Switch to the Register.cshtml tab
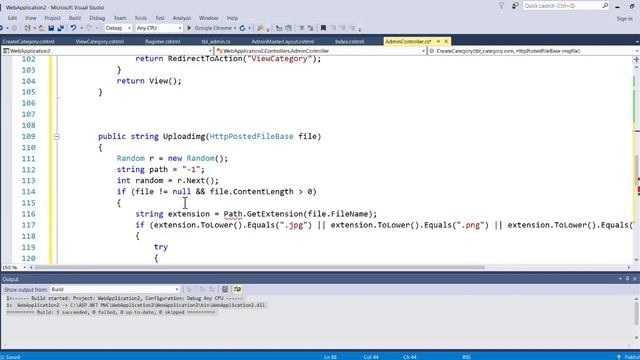 [x=162, y=41]
